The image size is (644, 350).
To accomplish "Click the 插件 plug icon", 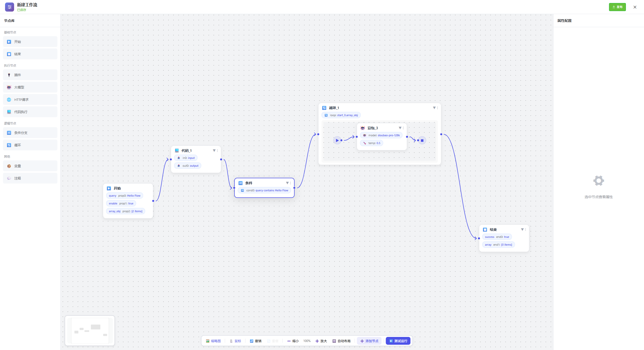I will (9, 75).
